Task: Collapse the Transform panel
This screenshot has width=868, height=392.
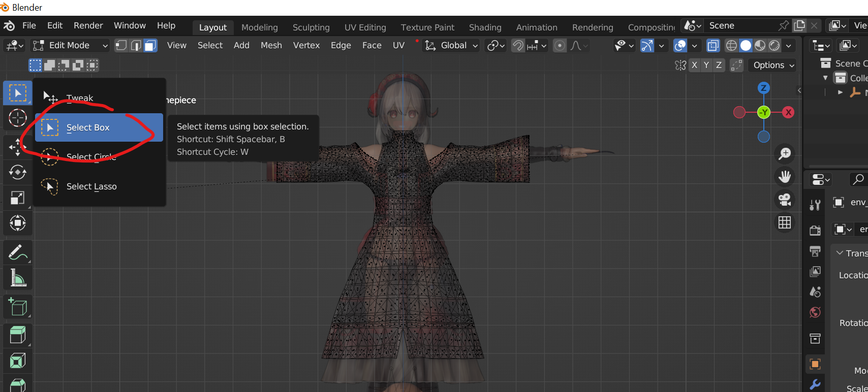Action: pyautogui.click(x=840, y=253)
